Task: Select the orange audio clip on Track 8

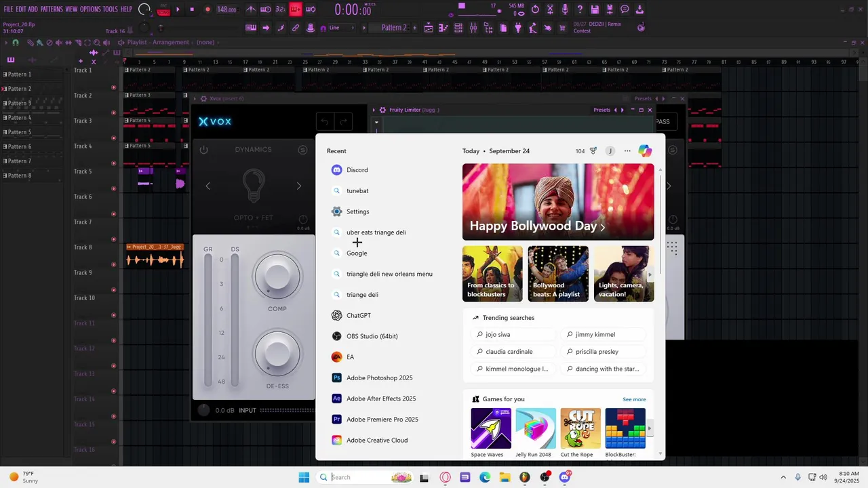Action: pyautogui.click(x=155, y=256)
